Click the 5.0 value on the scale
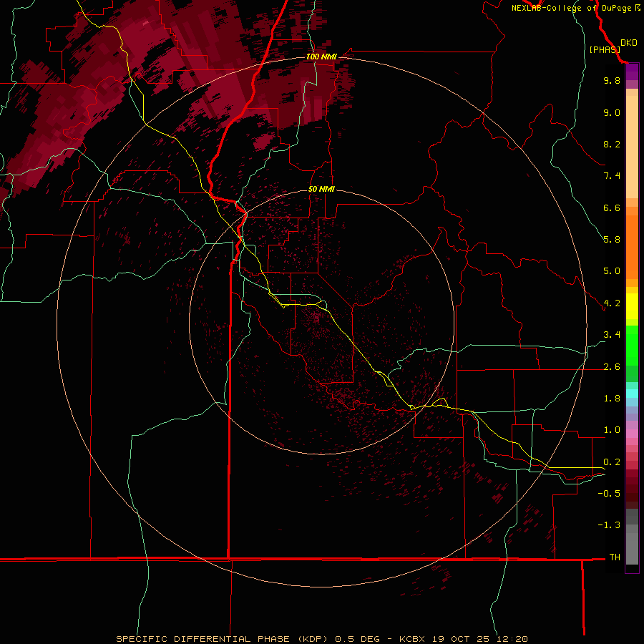The image size is (644, 644). click(612, 271)
